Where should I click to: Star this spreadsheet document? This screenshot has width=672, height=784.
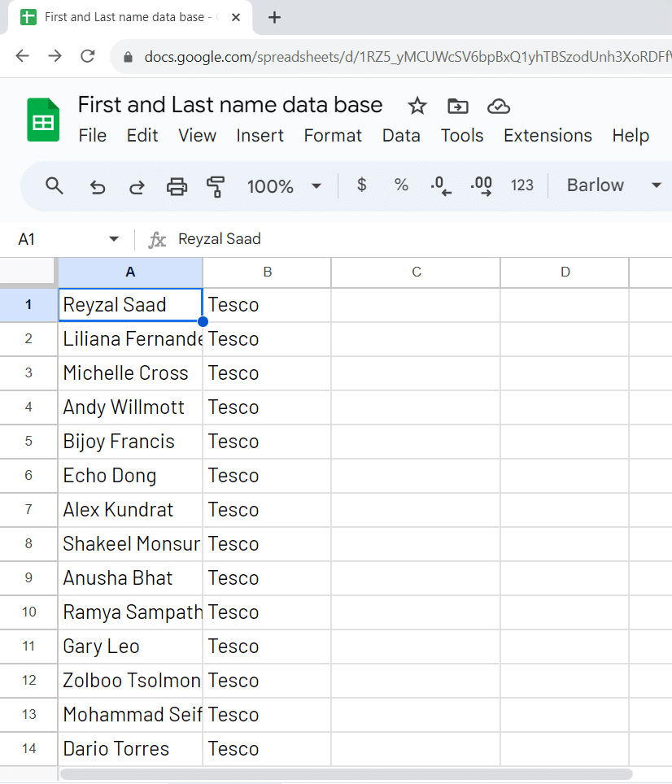[417, 106]
